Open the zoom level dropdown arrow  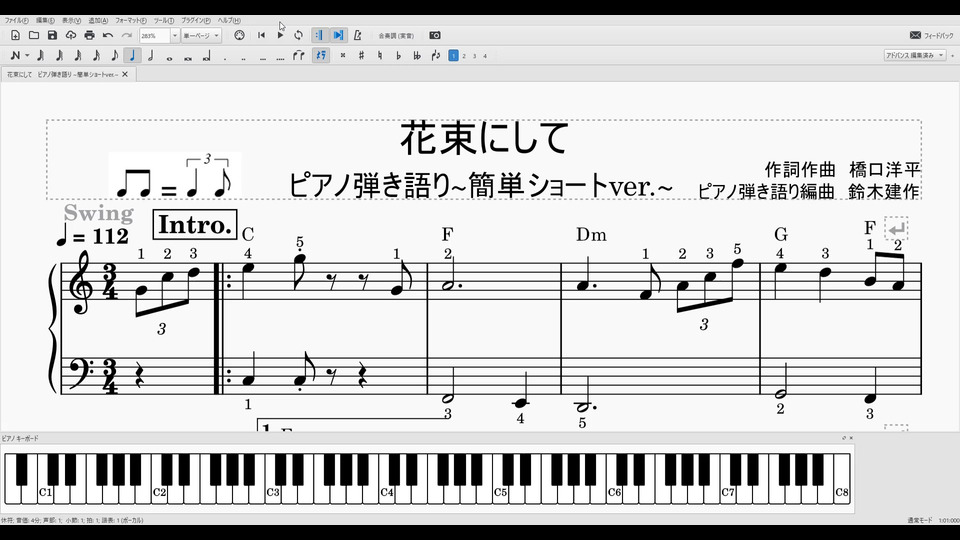[x=174, y=36]
